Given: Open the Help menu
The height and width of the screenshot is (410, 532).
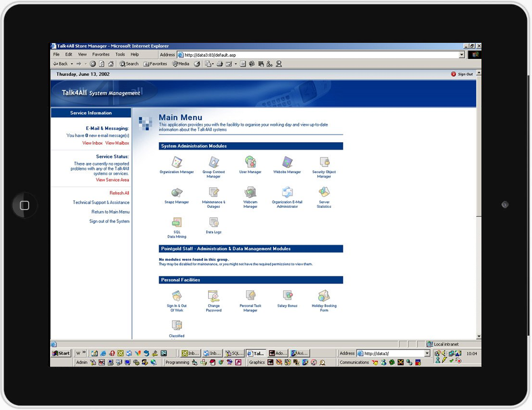Looking at the screenshot, I should (x=135, y=54).
